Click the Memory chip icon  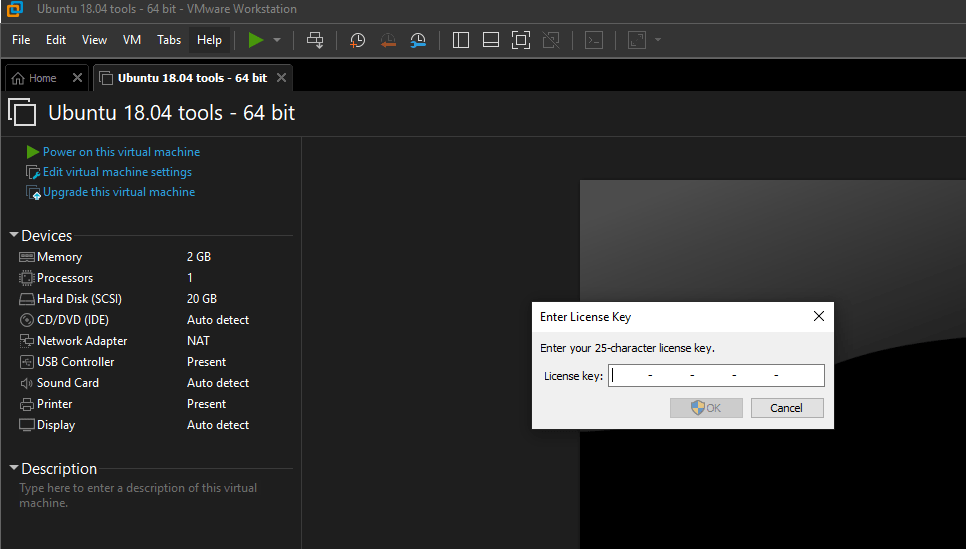(26, 257)
